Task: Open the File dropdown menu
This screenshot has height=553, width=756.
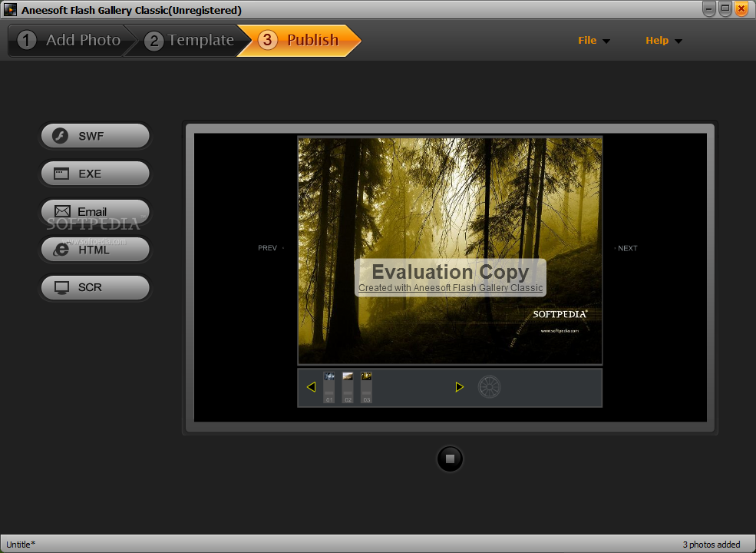Action: pyautogui.click(x=594, y=41)
